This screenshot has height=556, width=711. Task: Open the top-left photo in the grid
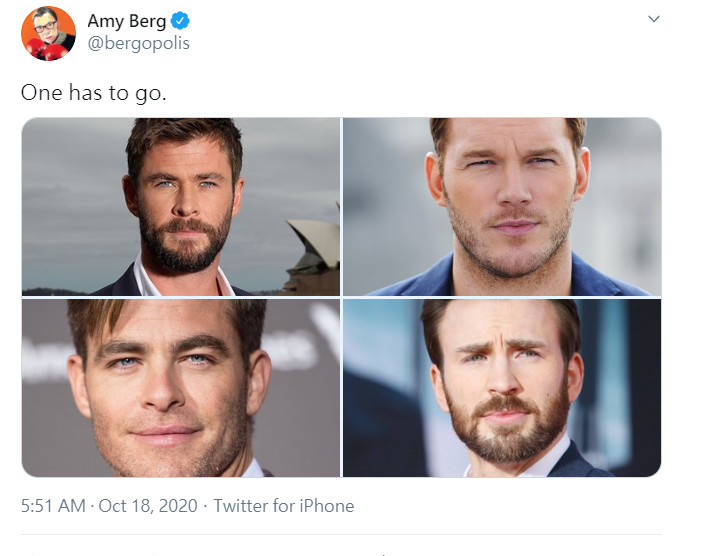pos(181,206)
